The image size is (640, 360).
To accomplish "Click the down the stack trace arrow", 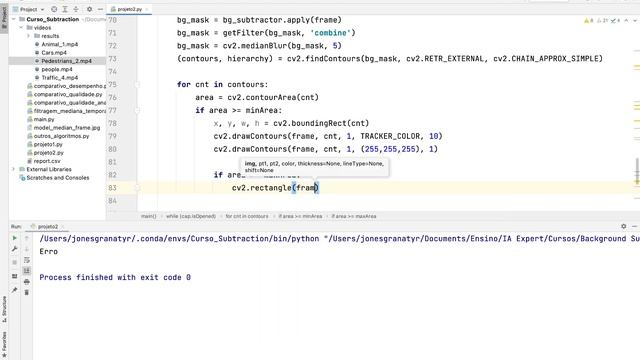I will coord(27,249).
